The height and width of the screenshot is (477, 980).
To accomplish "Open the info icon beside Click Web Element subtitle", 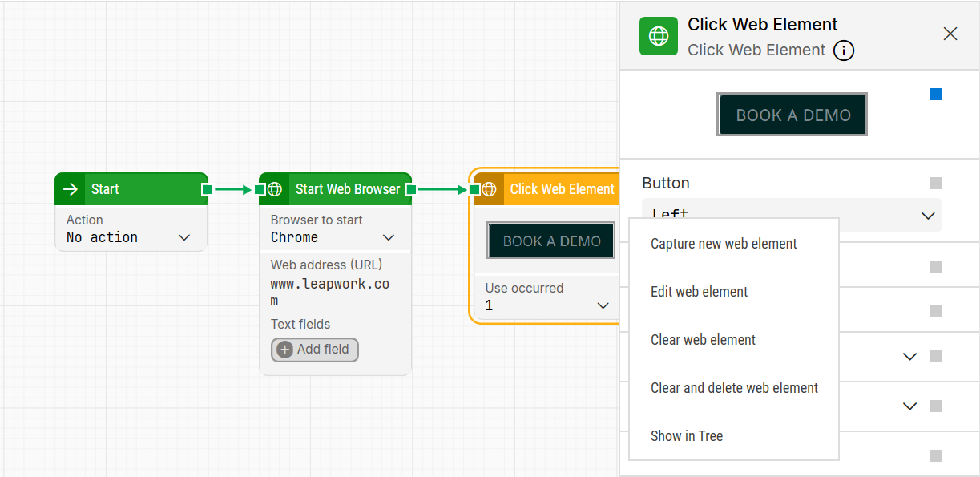I will (844, 51).
